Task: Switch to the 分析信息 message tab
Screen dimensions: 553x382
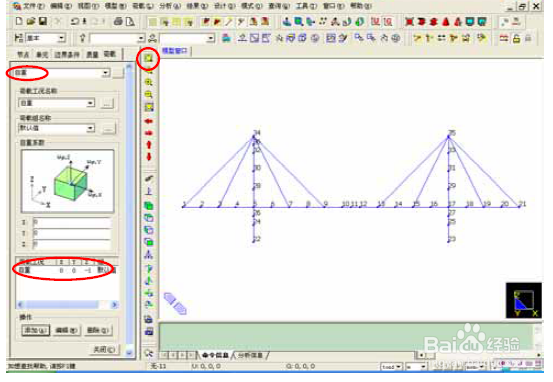Action: [251, 355]
